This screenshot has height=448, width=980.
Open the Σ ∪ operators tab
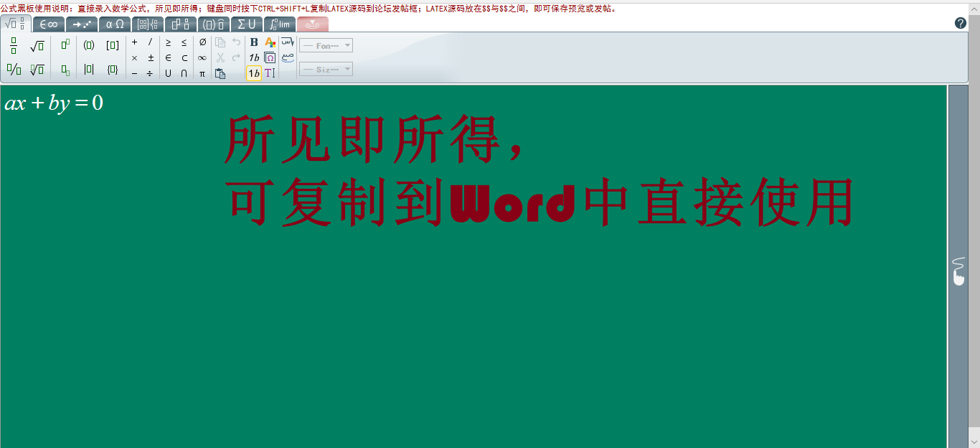pos(247,24)
